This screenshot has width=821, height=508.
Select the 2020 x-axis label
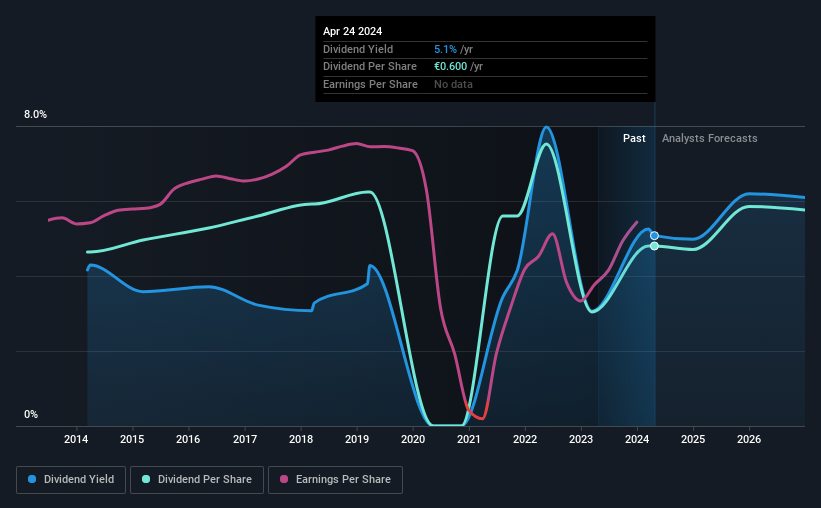413,439
